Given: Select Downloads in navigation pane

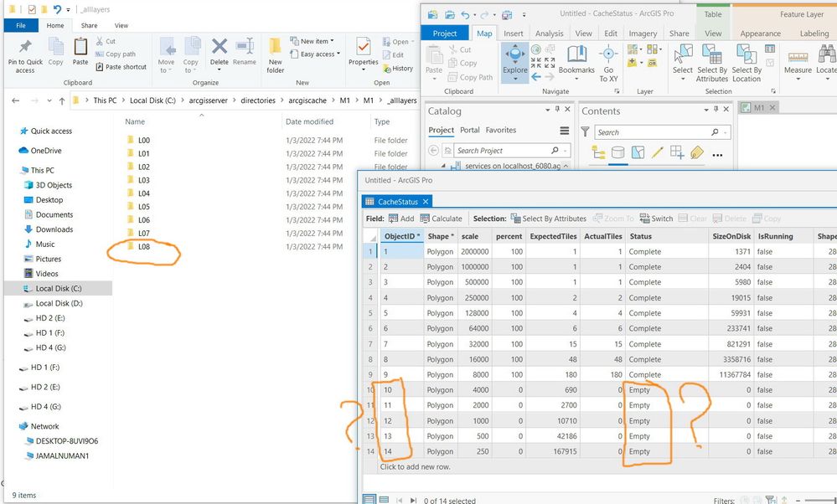Looking at the screenshot, I should click(x=54, y=229).
